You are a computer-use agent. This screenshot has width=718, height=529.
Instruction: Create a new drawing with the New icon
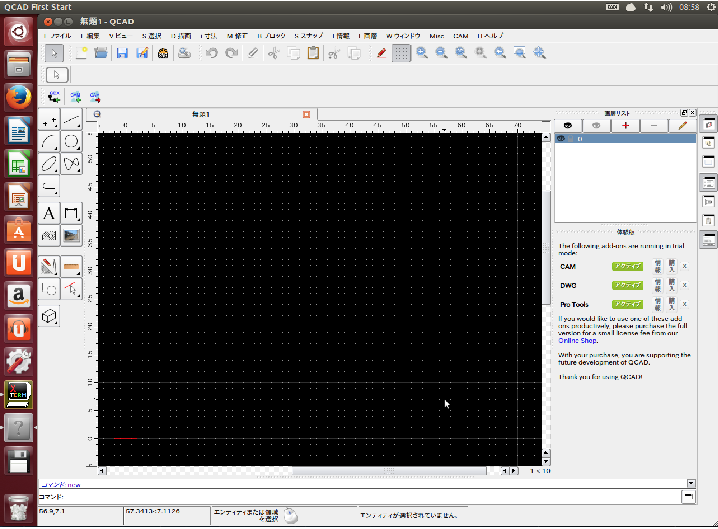pyautogui.click(x=81, y=53)
